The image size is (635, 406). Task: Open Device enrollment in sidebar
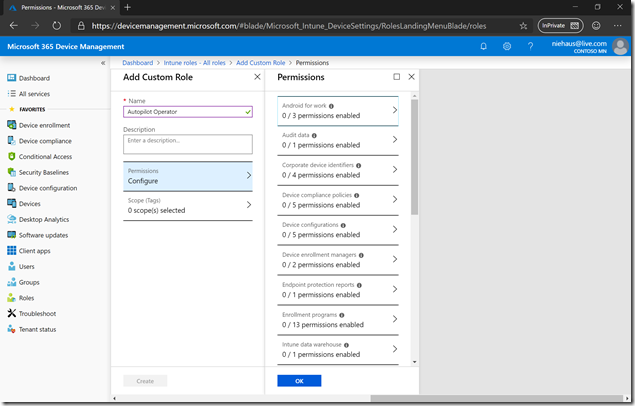click(44, 125)
